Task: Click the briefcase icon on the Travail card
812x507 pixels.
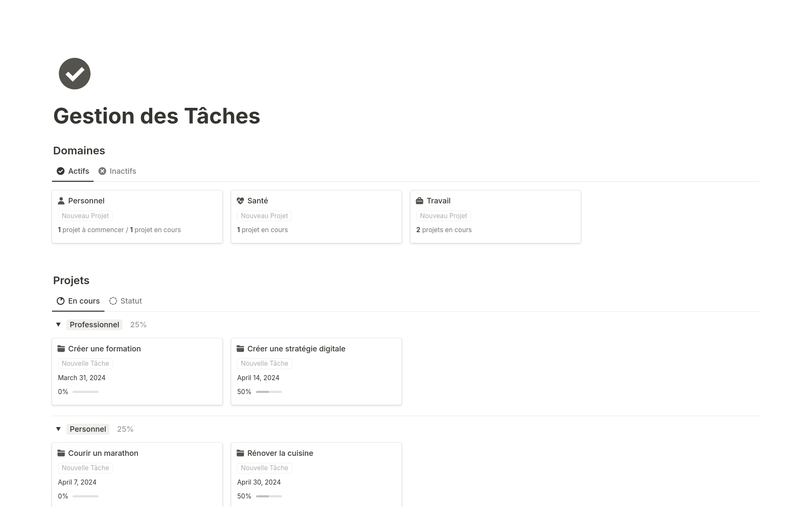Action: point(419,200)
